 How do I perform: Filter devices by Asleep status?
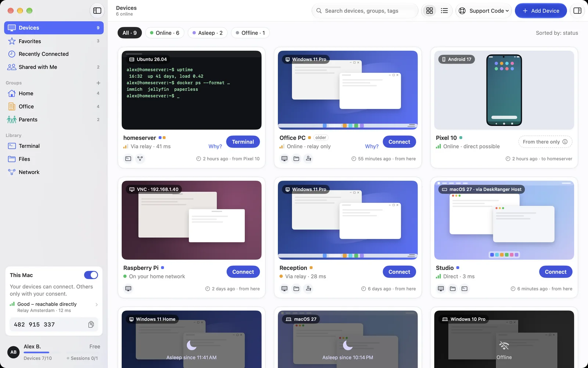tap(208, 33)
